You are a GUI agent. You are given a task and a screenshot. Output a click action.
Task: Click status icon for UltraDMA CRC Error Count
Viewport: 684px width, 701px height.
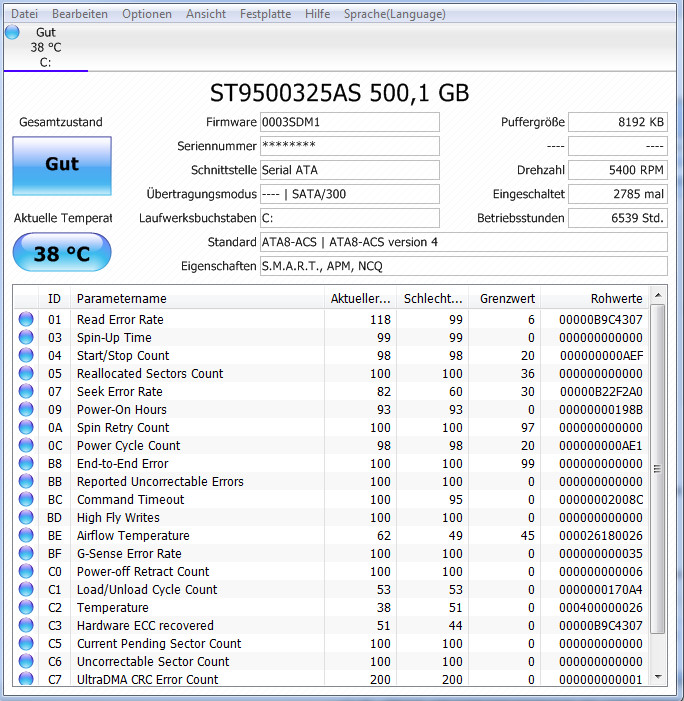pyautogui.click(x=26, y=678)
